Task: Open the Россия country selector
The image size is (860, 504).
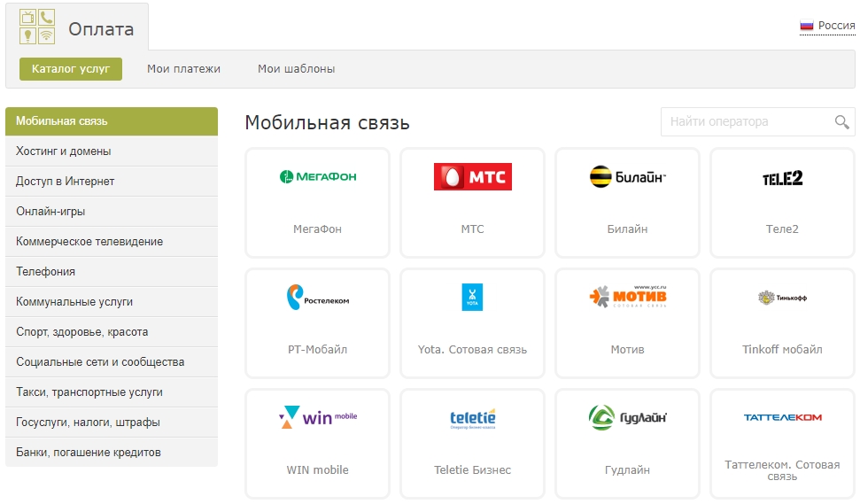Action: coord(827,26)
